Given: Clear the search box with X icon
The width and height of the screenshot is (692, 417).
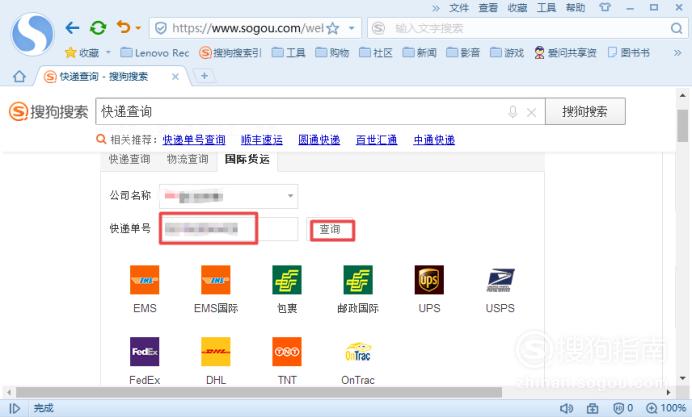Looking at the screenshot, I should point(531,113).
